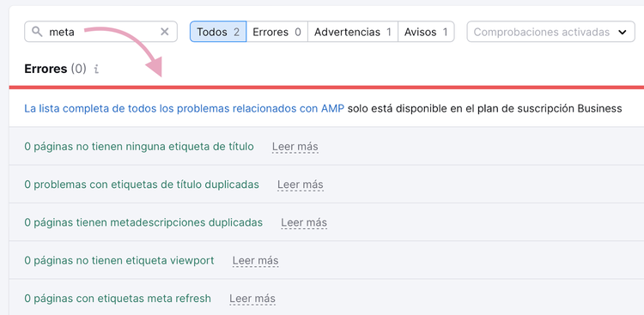The image size is (644, 315).
Task: Select '0 páginas tienen metadescripciones duplicadas'
Action: pyautogui.click(x=143, y=222)
